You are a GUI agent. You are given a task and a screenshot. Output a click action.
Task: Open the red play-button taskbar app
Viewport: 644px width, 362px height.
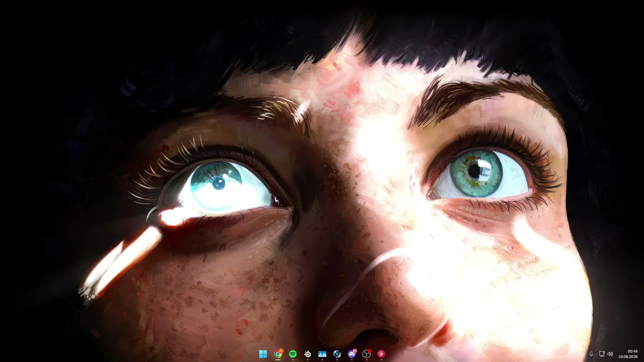coord(381,354)
